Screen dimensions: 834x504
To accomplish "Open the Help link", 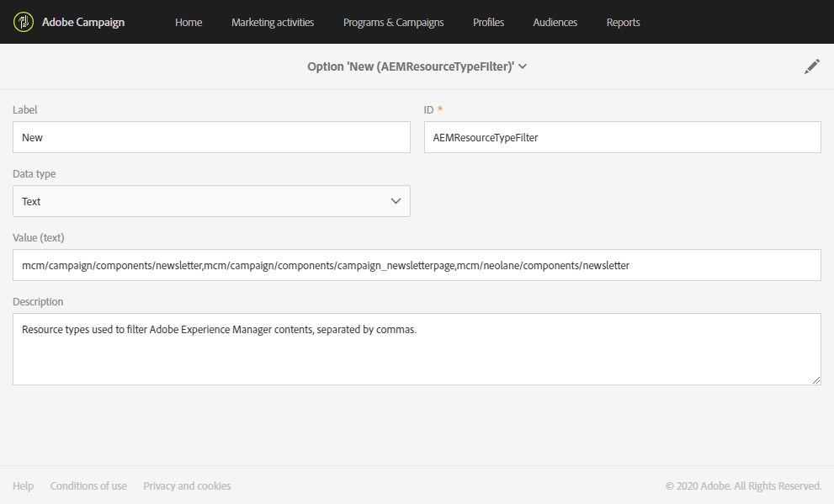I will (24, 485).
